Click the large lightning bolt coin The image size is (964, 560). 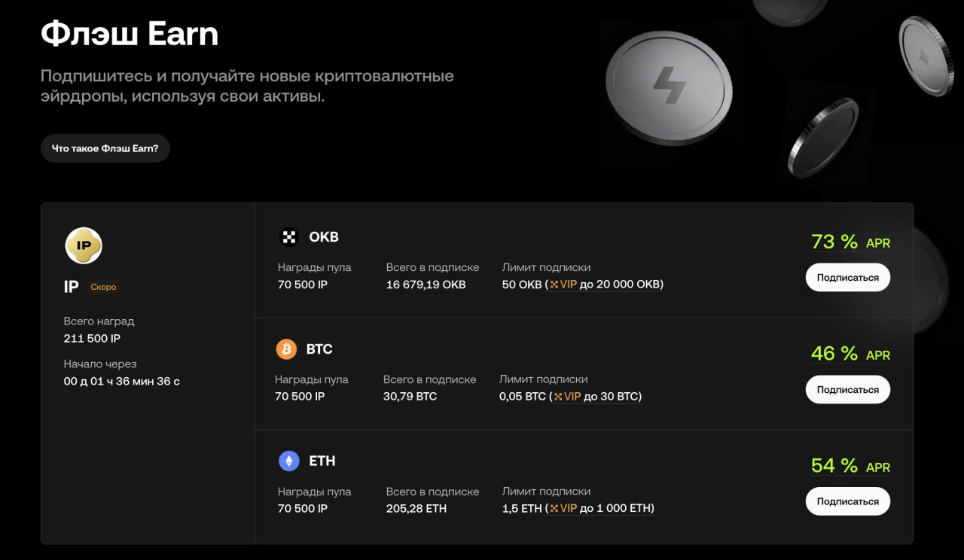click(x=668, y=84)
